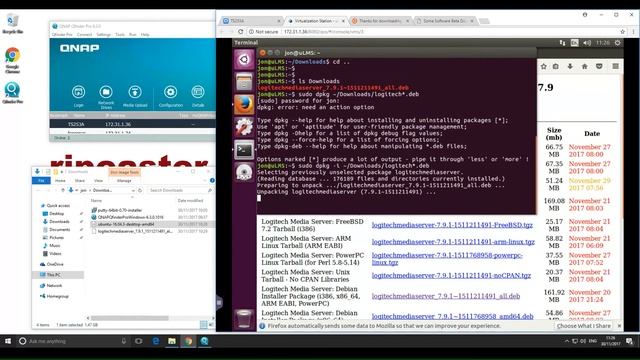Click the arm-linux.tgz download link
Image resolution: width=640 pixels, height=360 pixels.
[453, 242]
